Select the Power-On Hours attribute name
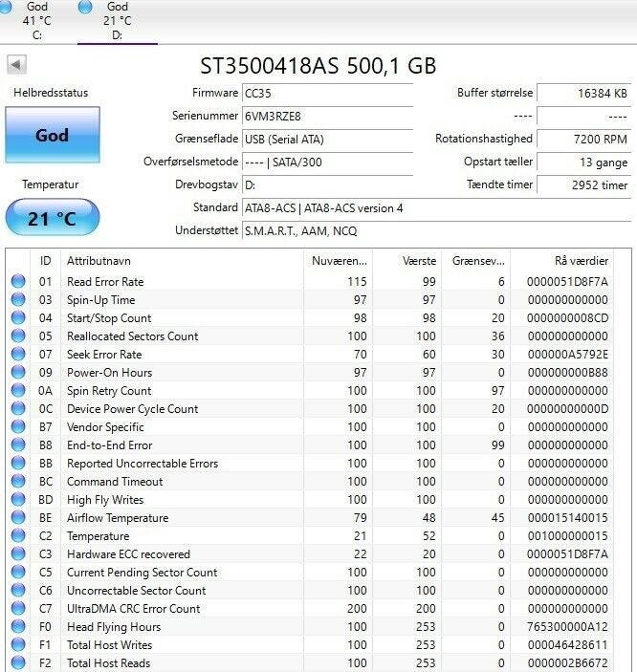The image size is (637, 672). (109, 373)
